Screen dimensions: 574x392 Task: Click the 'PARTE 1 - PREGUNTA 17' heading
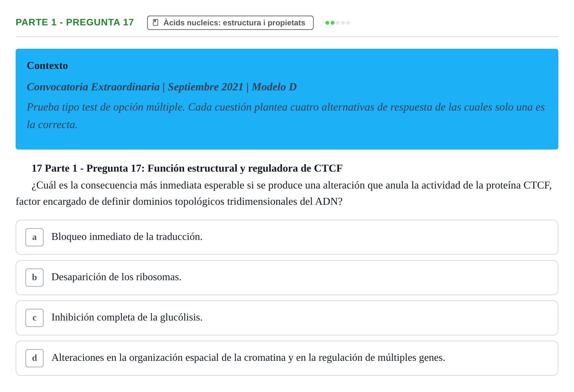[x=75, y=22]
